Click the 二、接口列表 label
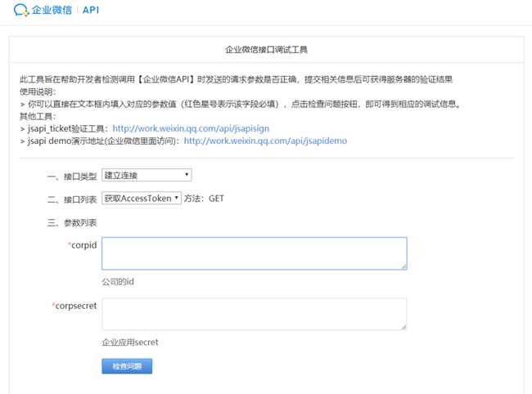Viewport: 532px width, 394px height. click(72, 199)
